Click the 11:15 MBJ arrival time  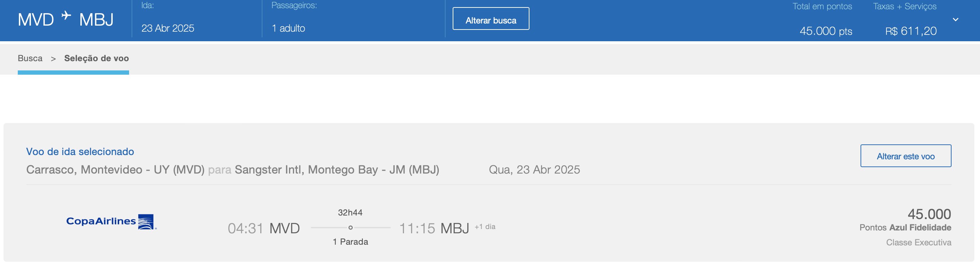[x=434, y=228]
